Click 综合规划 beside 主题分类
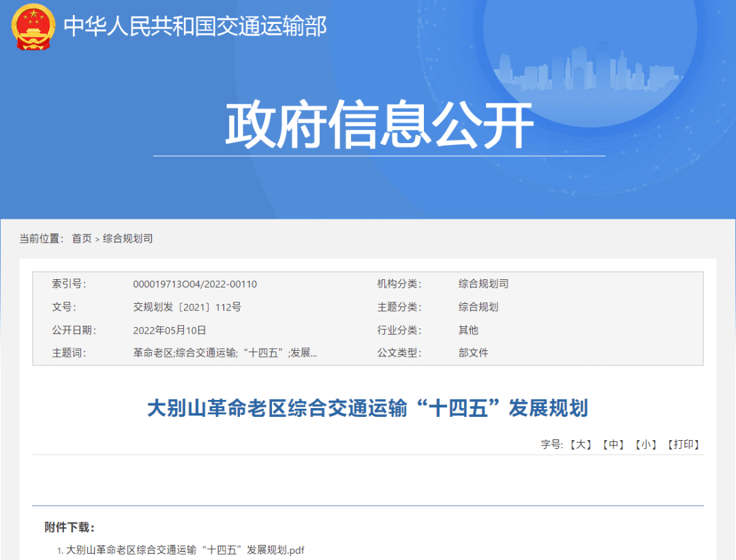Image resolution: width=736 pixels, height=560 pixels. tap(478, 307)
